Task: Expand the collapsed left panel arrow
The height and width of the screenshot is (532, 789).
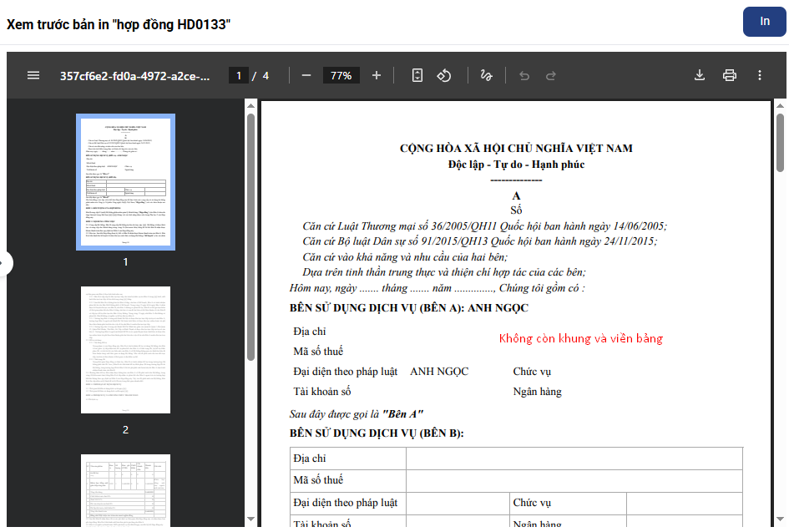Action: click(x=5, y=263)
